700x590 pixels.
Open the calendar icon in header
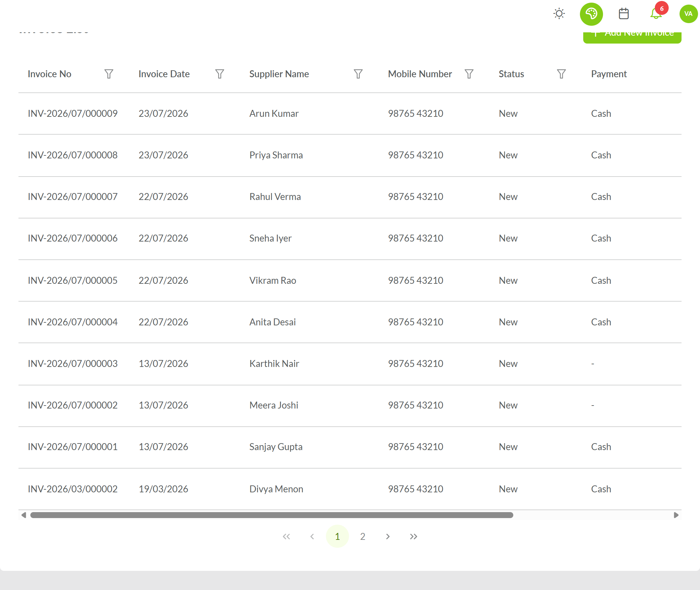point(623,14)
